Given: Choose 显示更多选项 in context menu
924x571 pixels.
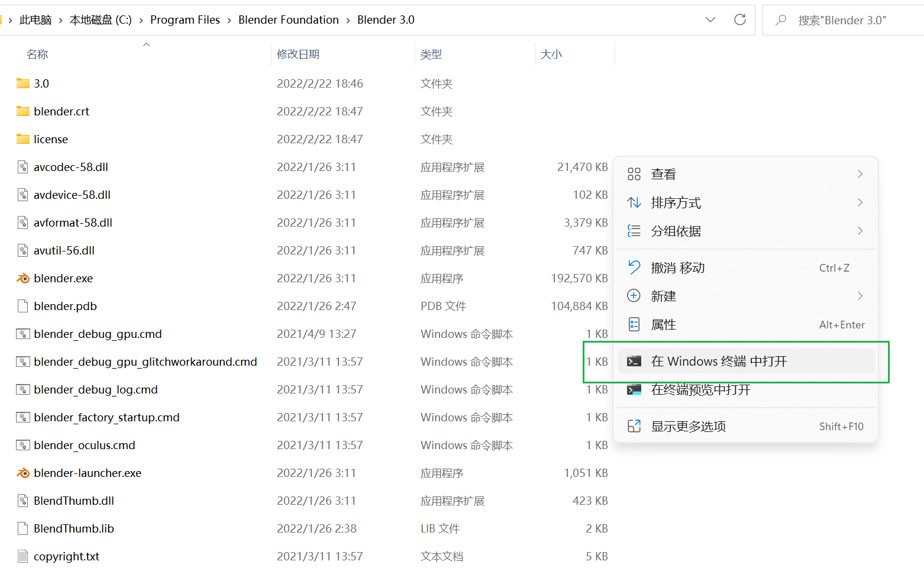Looking at the screenshot, I should (746, 426).
